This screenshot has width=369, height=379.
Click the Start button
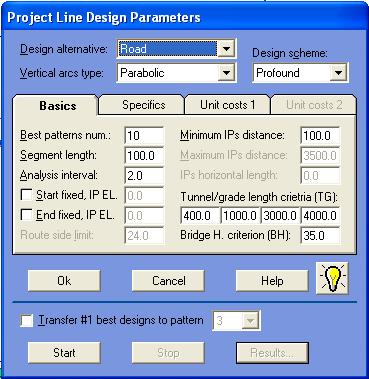(64, 353)
